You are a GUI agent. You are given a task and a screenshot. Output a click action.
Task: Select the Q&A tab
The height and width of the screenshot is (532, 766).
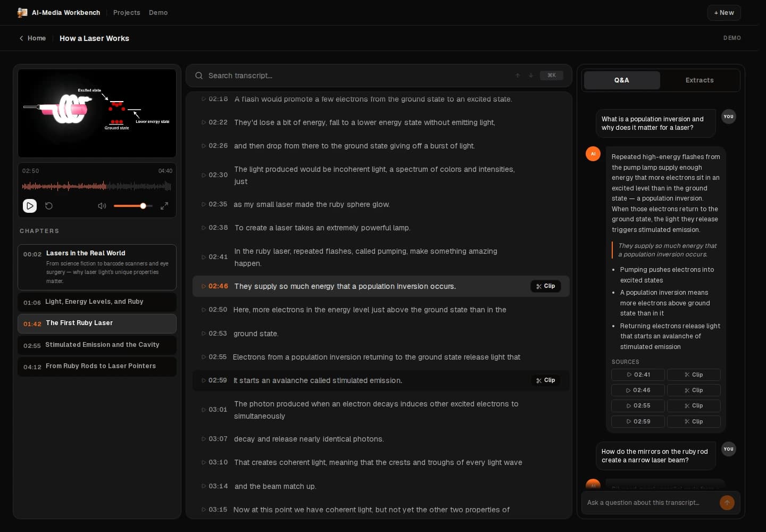point(622,80)
